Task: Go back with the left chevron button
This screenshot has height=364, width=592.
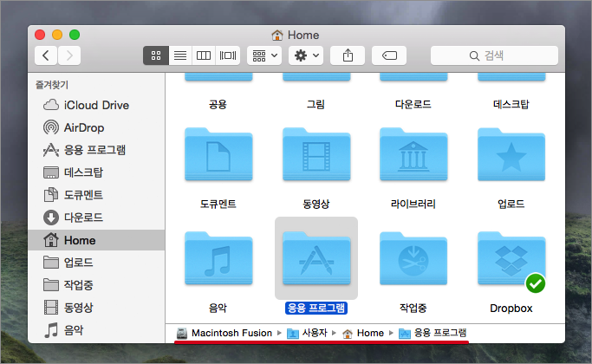Action: click(46, 55)
